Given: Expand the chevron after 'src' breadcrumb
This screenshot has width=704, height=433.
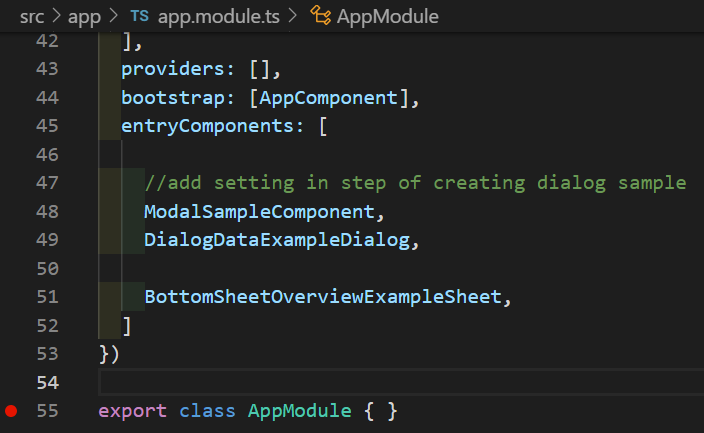Looking at the screenshot, I should click(x=56, y=16).
